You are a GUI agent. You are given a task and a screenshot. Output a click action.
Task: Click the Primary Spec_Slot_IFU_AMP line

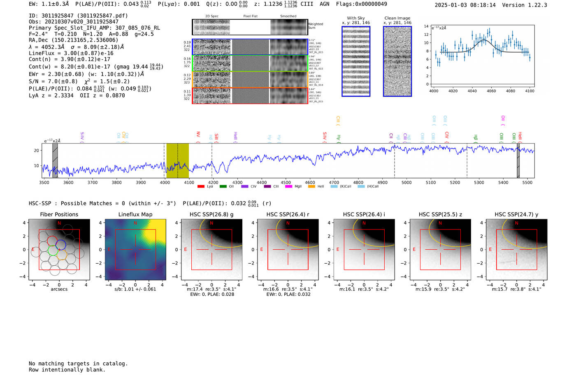[x=95, y=28]
